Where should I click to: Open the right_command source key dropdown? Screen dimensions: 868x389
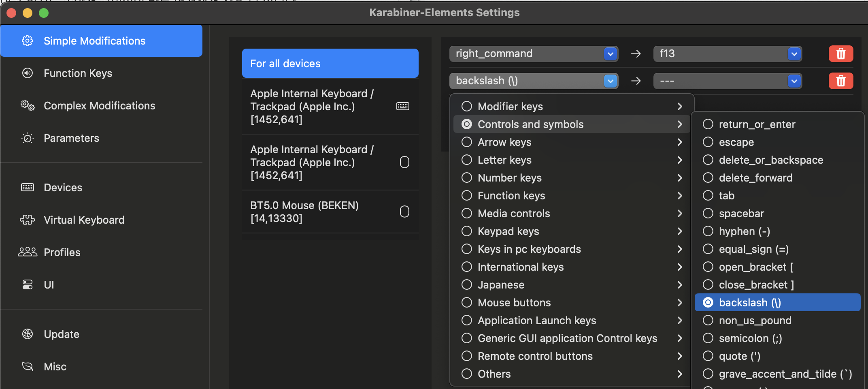(x=534, y=53)
